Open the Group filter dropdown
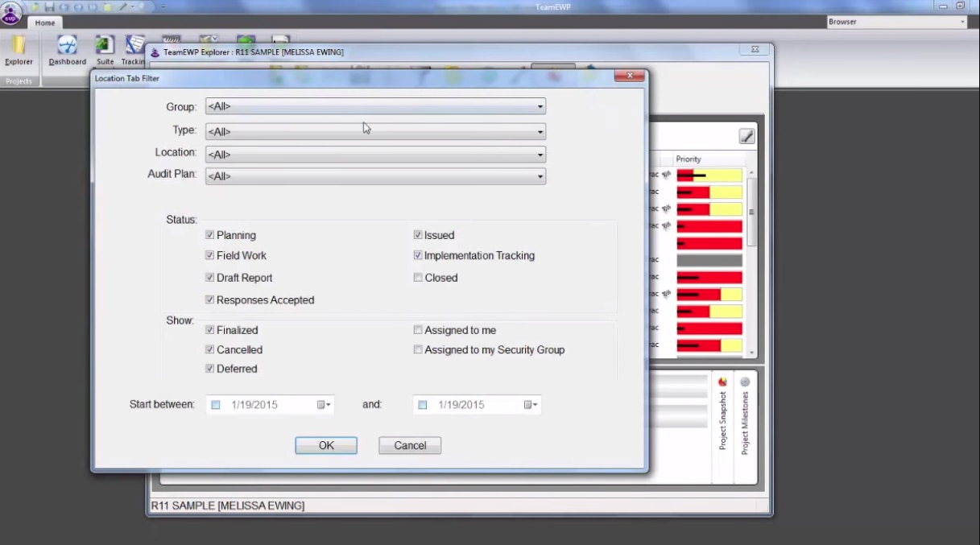Image resolution: width=980 pixels, height=545 pixels. coord(539,105)
